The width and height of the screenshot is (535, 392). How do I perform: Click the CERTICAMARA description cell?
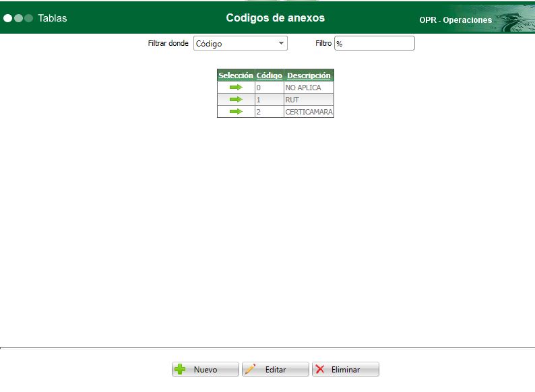pyautogui.click(x=309, y=112)
